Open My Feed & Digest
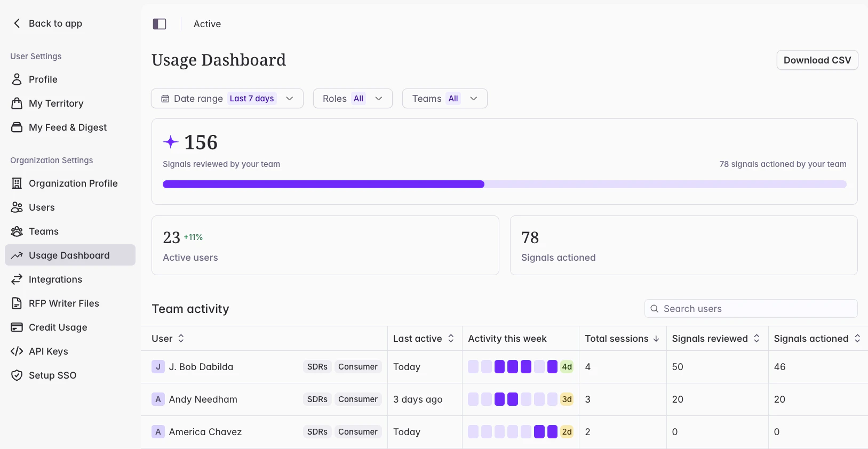 70,127
